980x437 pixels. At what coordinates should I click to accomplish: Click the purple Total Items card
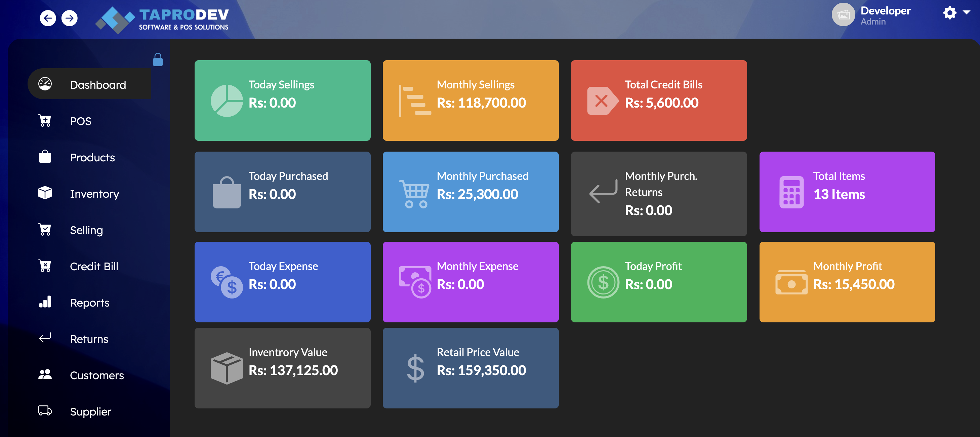pyautogui.click(x=847, y=192)
